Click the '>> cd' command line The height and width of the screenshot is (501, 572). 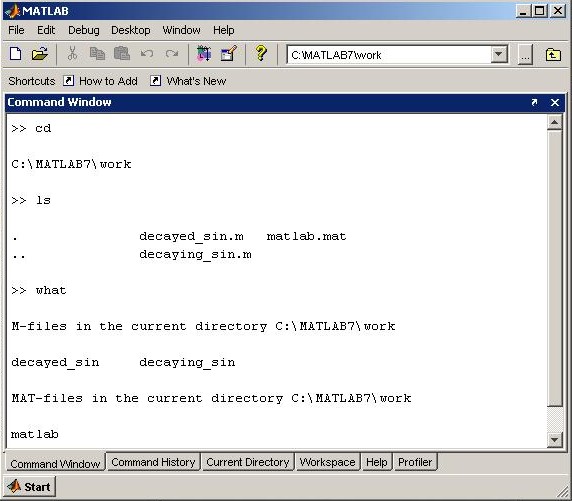coord(31,128)
